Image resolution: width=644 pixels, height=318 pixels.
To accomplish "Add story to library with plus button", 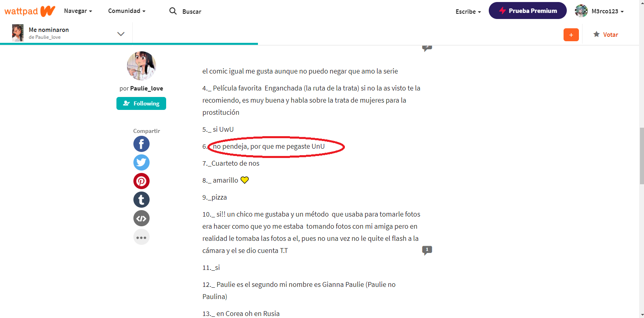I will [571, 35].
